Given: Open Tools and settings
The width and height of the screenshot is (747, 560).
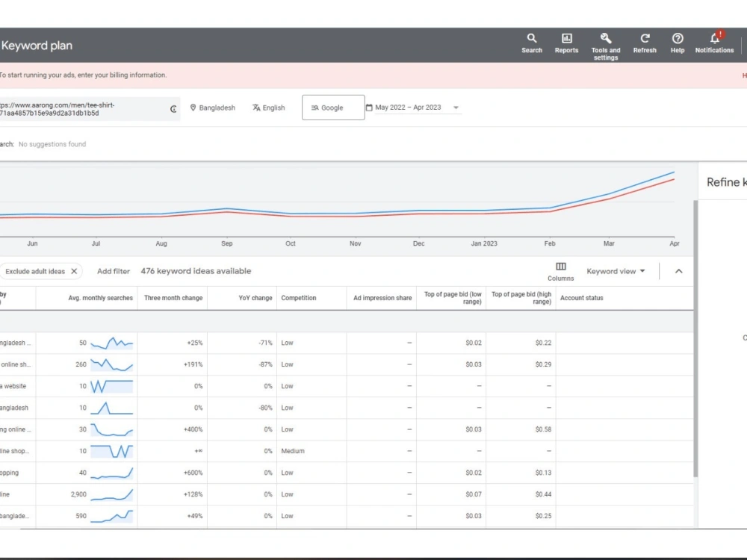Looking at the screenshot, I should pyautogui.click(x=606, y=46).
